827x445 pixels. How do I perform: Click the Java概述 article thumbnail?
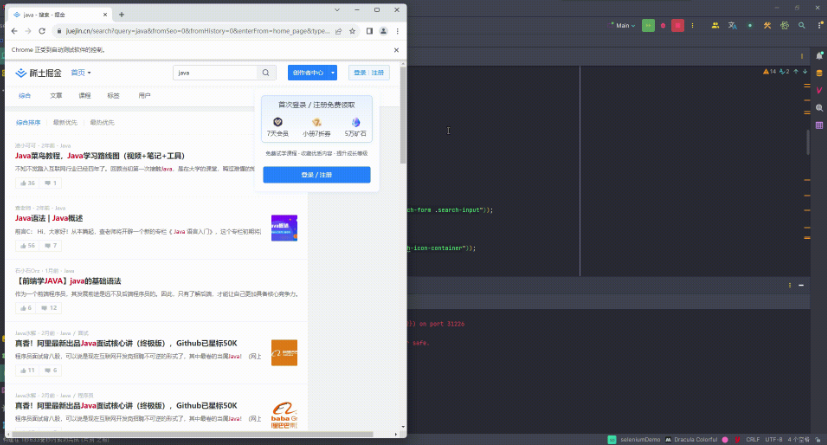click(x=284, y=228)
